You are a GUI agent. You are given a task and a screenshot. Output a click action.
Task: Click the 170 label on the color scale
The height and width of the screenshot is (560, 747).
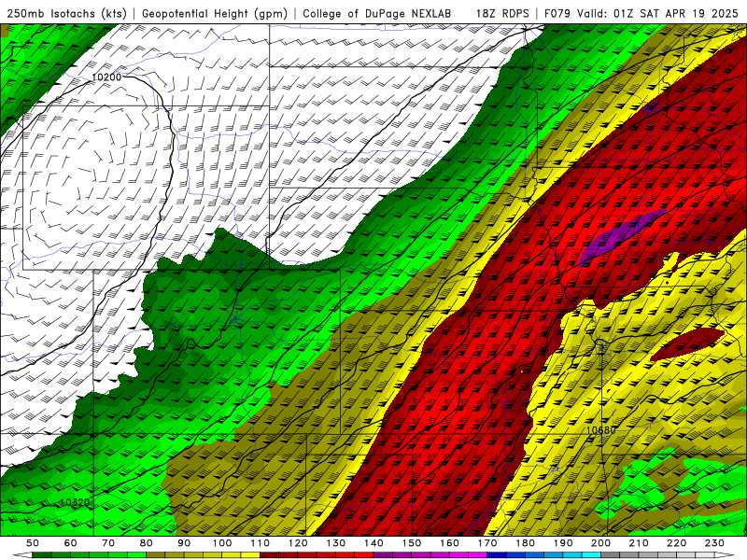point(487,543)
